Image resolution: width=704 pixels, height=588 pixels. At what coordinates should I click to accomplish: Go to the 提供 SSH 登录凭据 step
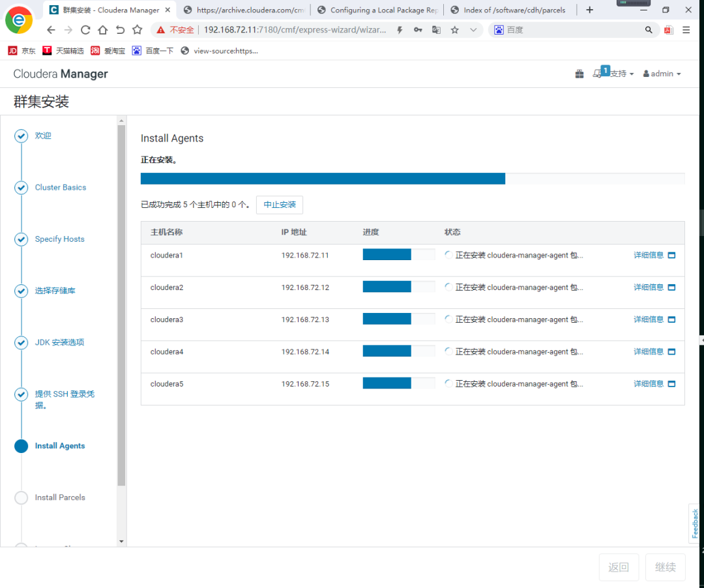[65, 400]
